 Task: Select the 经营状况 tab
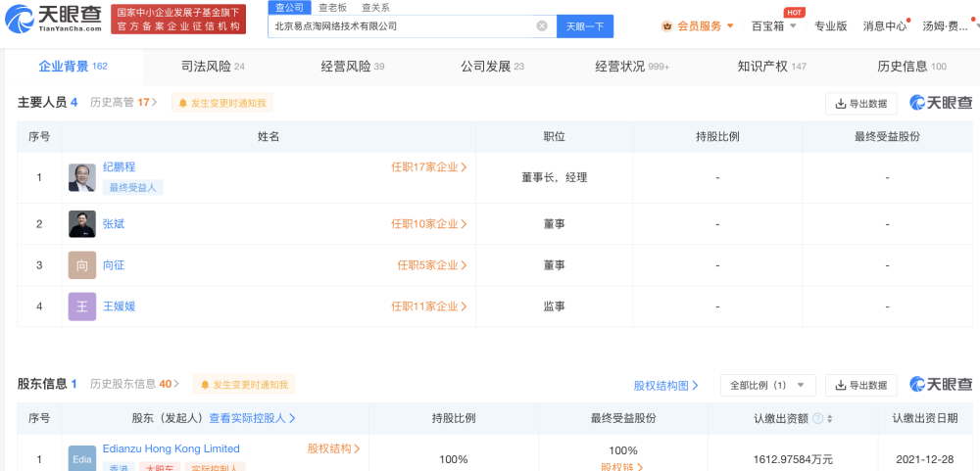[632, 67]
